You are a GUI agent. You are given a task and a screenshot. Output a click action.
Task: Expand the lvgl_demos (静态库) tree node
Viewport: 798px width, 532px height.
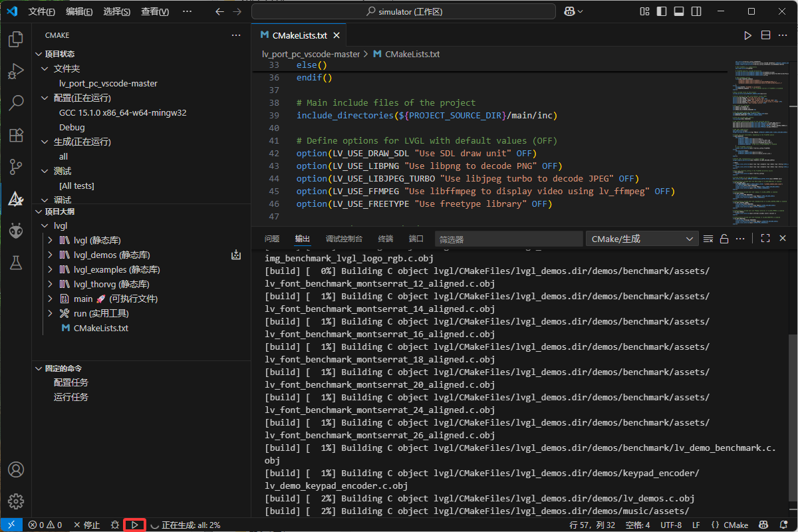tap(51, 255)
